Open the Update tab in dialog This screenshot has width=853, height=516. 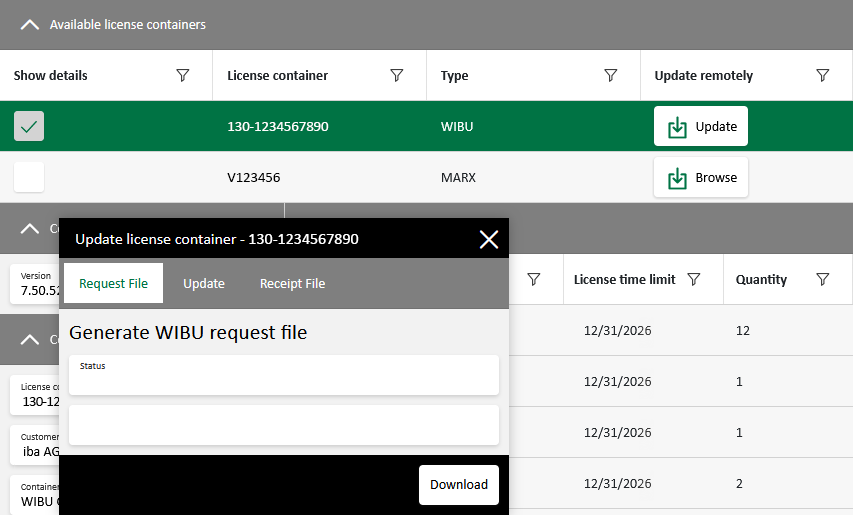[x=204, y=284]
